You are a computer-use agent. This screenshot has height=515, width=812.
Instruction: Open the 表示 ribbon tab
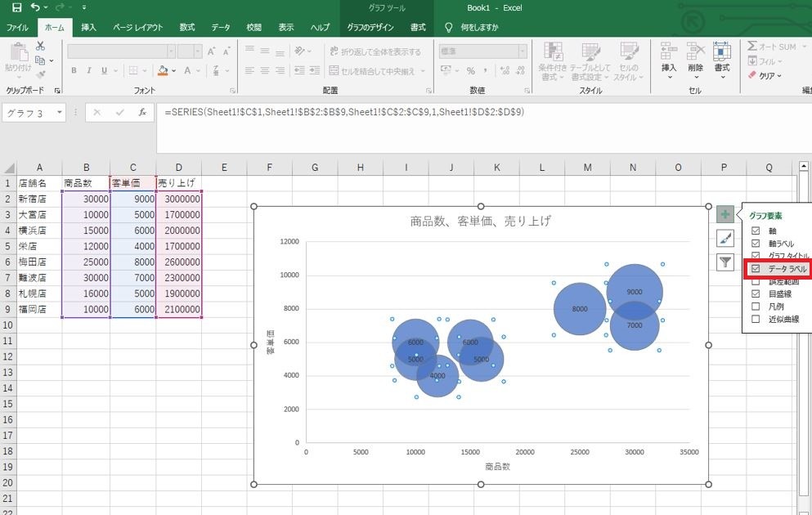[286, 27]
